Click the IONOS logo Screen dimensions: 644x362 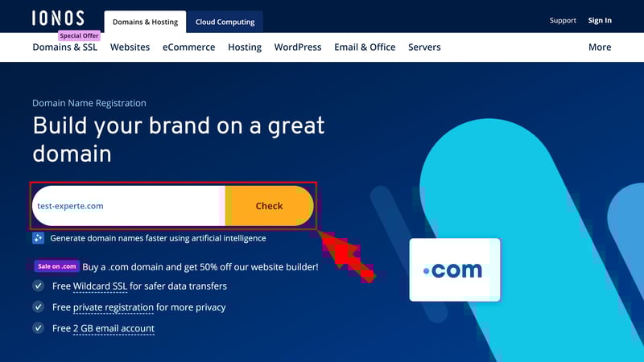pyautogui.click(x=58, y=18)
